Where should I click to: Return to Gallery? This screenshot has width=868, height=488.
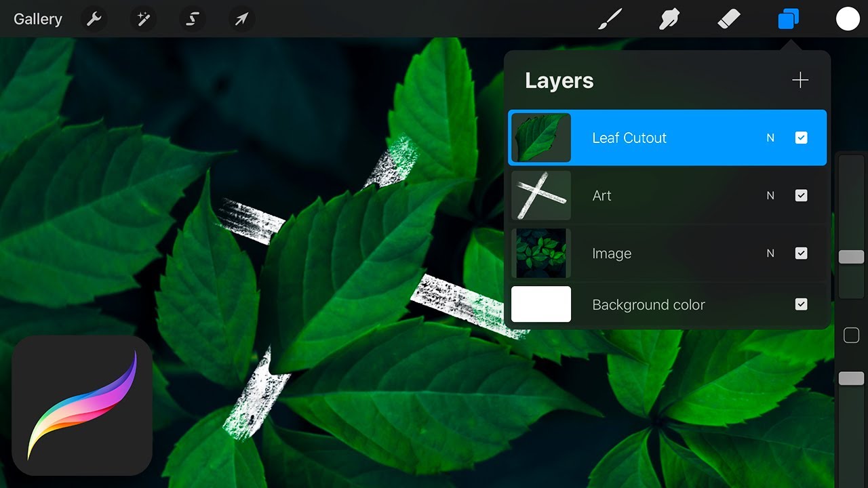point(38,19)
